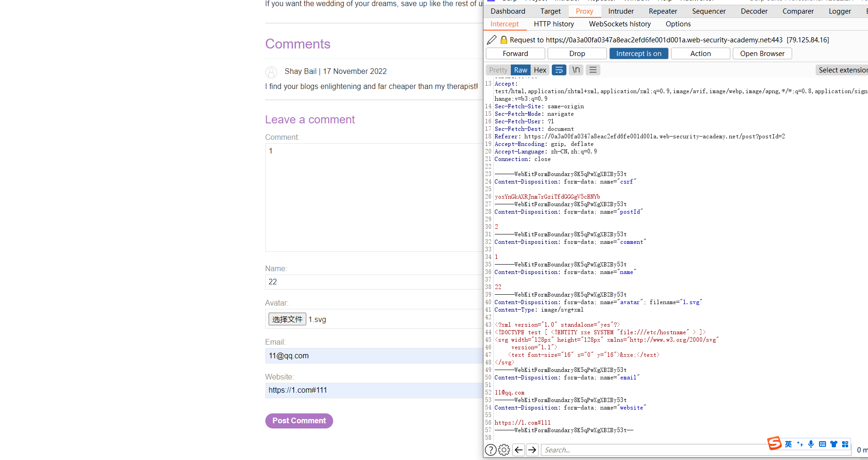This screenshot has height=460, width=868.
Task: Open the IME toolbox grid icon
Action: click(845, 444)
